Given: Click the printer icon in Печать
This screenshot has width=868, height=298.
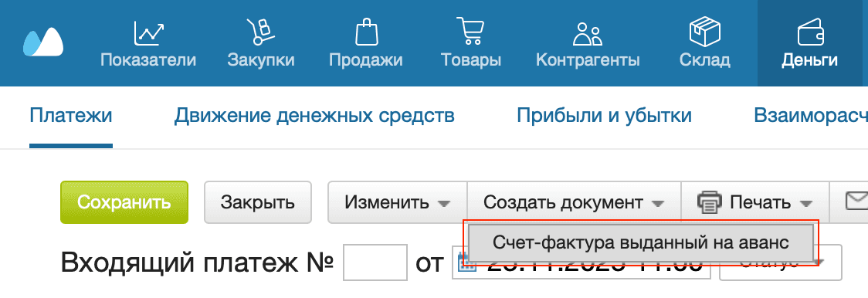Looking at the screenshot, I should (x=710, y=202).
